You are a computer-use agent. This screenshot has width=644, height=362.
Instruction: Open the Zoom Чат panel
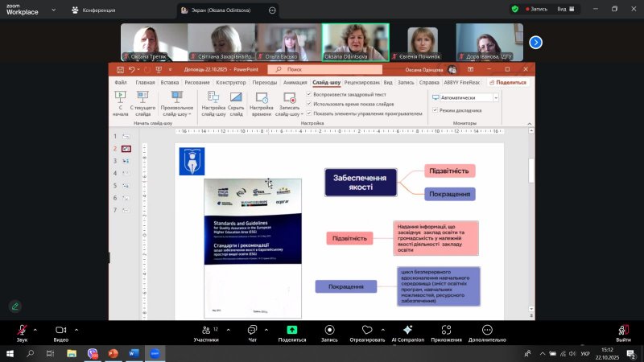pos(252,330)
